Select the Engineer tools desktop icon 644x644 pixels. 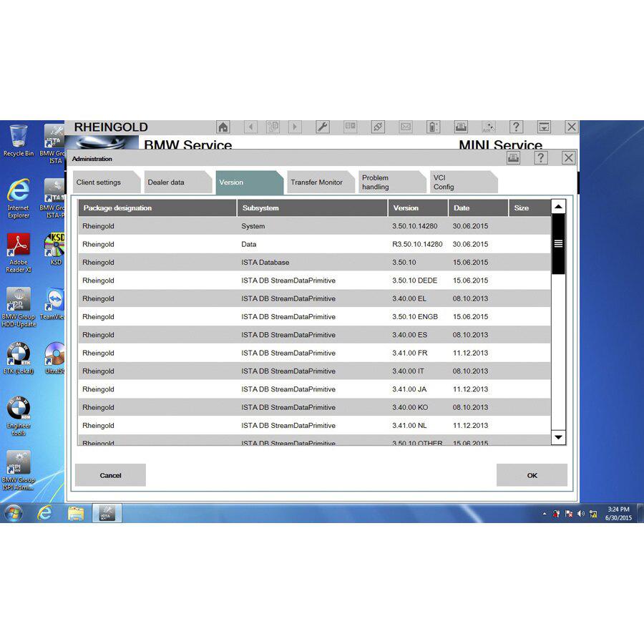[19, 416]
